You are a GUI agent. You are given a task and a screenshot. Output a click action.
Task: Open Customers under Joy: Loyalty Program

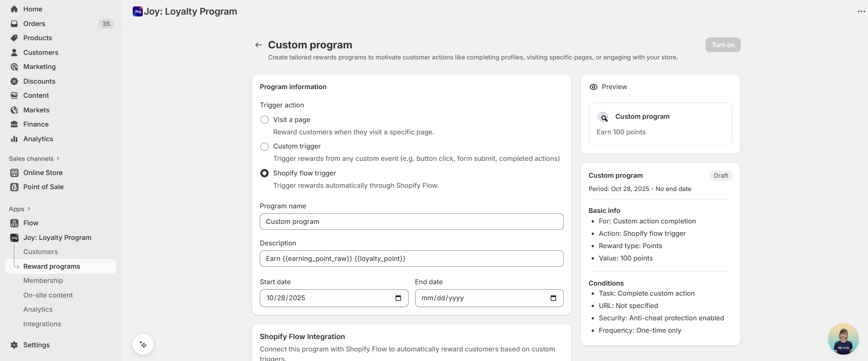click(41, 252)
